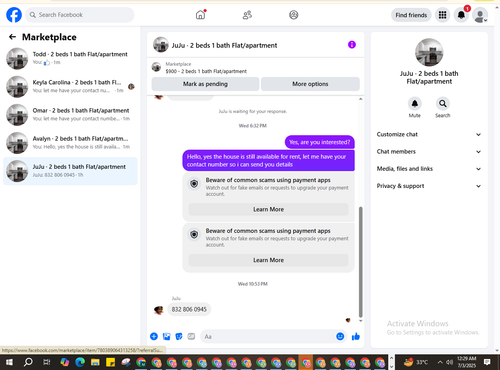The image size is (500, 370).
Task: Show hidden system tray icons
Action: tap(440, 362)
